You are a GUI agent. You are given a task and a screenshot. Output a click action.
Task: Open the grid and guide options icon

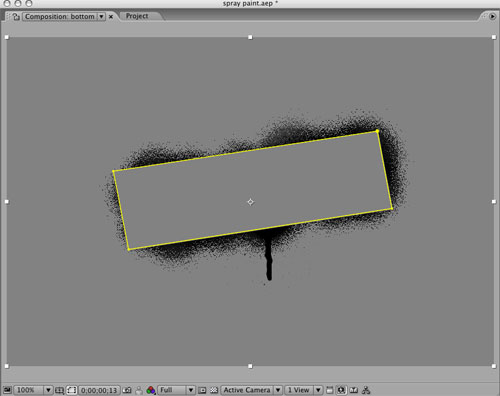coord(59,390)
